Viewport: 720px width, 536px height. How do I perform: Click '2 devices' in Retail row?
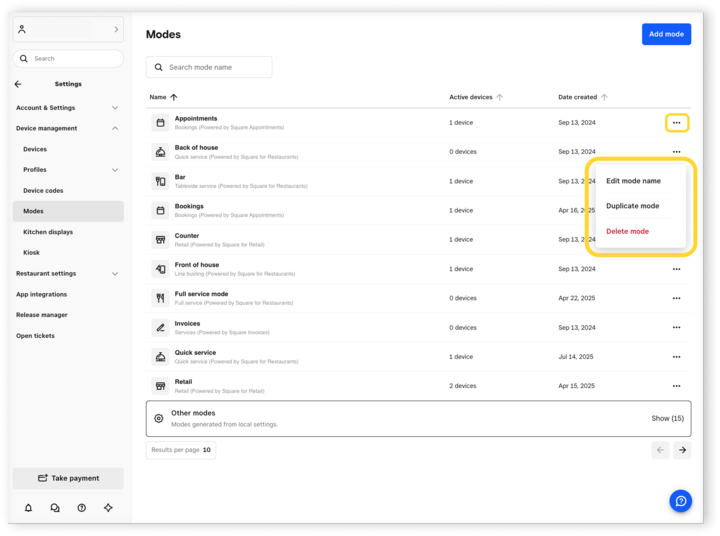pyautogui.click(x=462, y=386)
